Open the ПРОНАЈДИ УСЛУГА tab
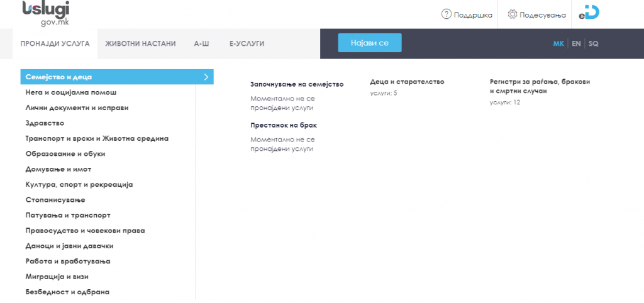 [x=55, y=44]
